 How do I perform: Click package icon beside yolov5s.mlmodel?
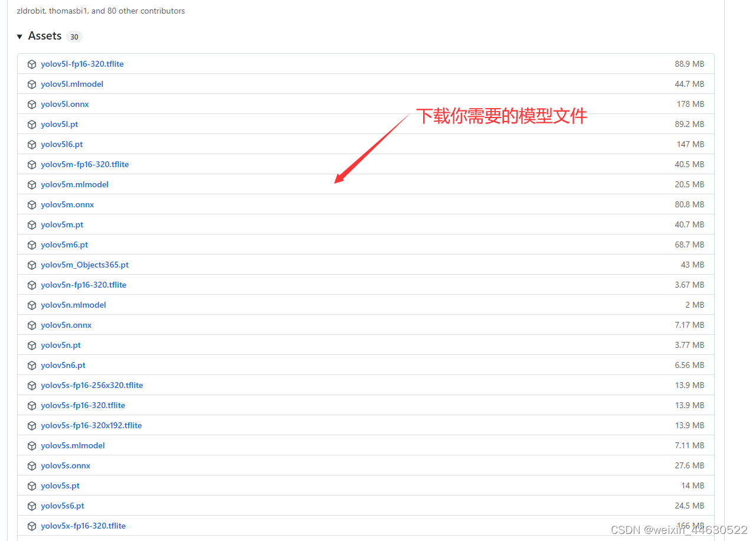click(32, 445)
